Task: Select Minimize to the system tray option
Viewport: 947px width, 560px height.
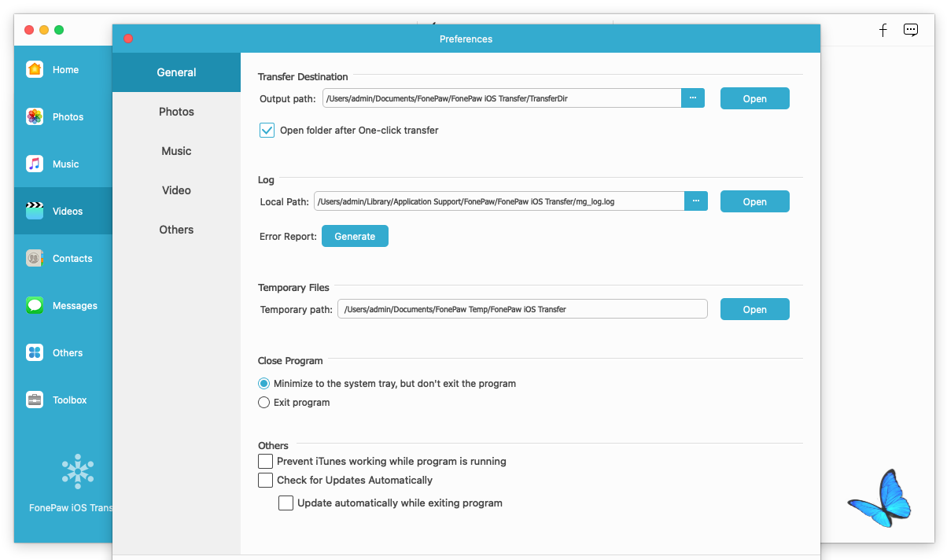Action: [263, 384]
